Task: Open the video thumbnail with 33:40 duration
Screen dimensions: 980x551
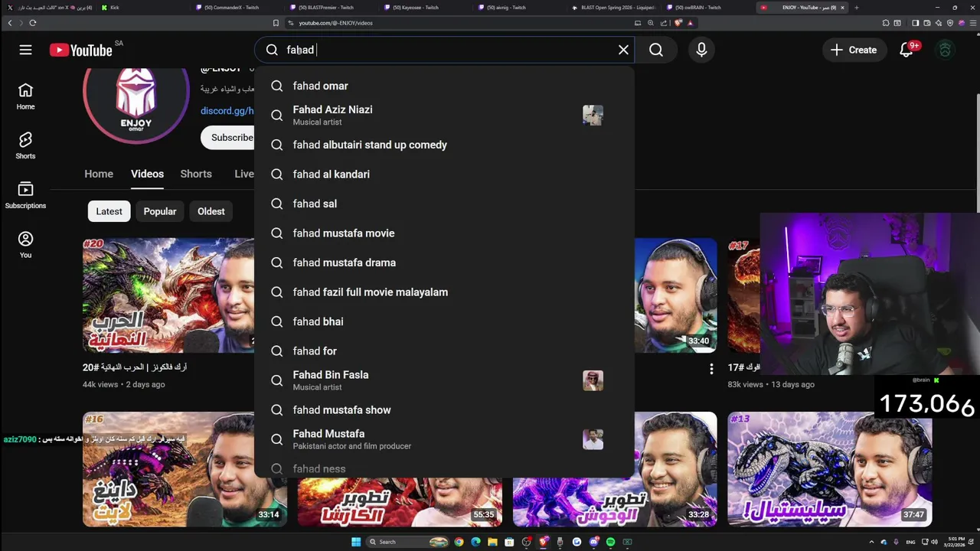Action: click(x=675, y=295)
